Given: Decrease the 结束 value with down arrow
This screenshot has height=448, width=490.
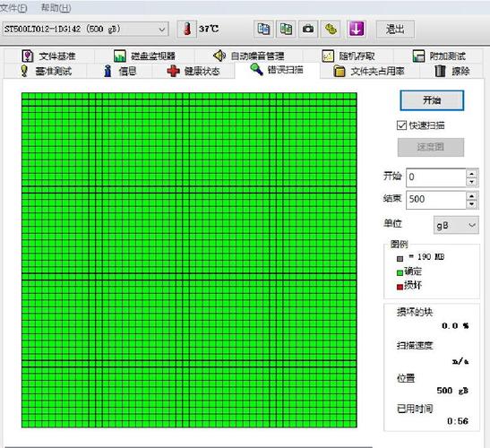Looking at the screenshot, I should (471, 204).
